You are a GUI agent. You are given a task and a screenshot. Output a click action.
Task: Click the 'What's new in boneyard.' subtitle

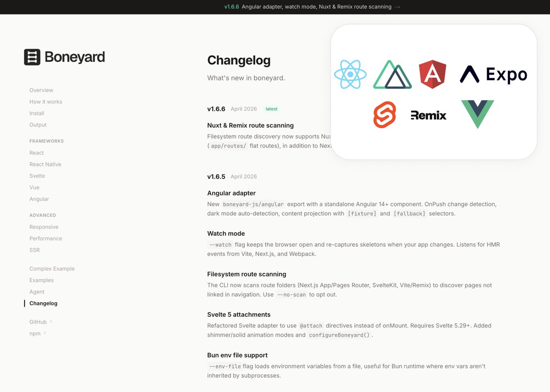pos(246,78)
